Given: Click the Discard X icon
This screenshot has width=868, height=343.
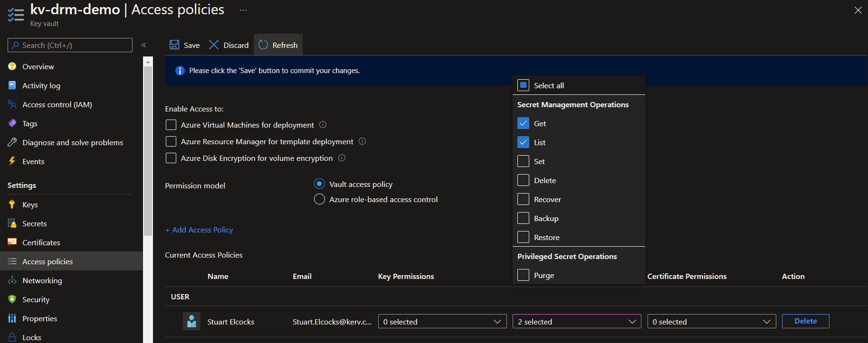Looking at the screenshot, I should pos(214,45).
